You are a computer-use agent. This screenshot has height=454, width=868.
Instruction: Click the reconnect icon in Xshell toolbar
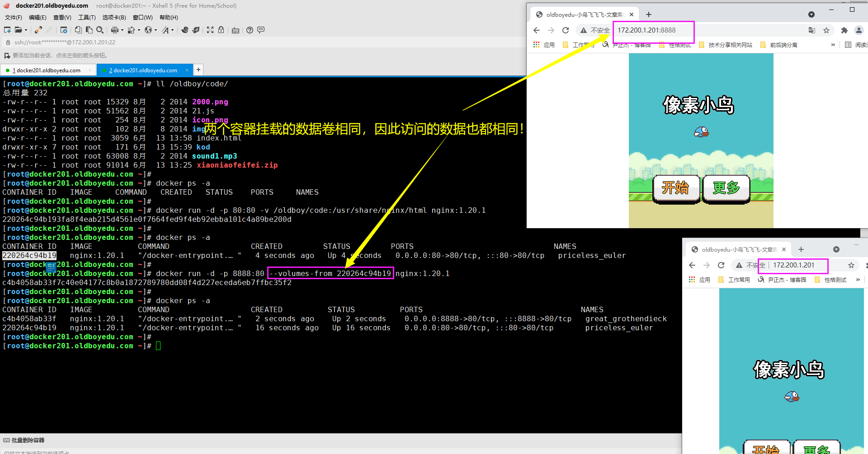pos(38,30)
